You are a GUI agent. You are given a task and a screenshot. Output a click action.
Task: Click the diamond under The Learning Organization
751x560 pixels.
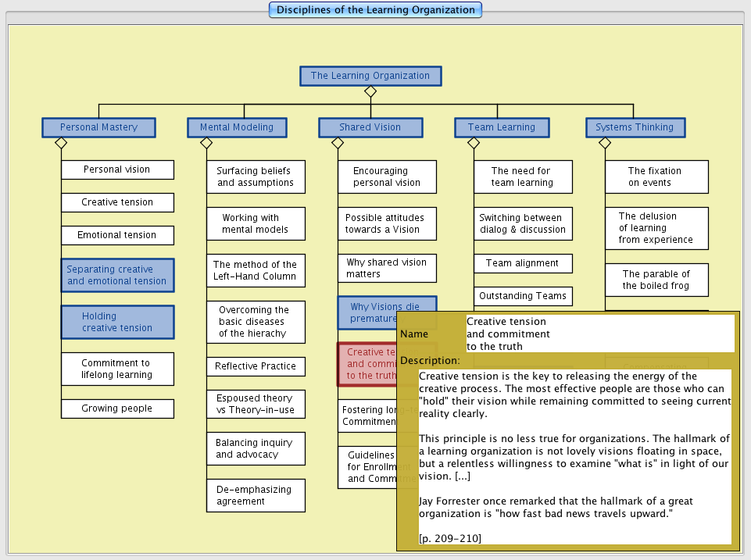[x=370, y=91]
